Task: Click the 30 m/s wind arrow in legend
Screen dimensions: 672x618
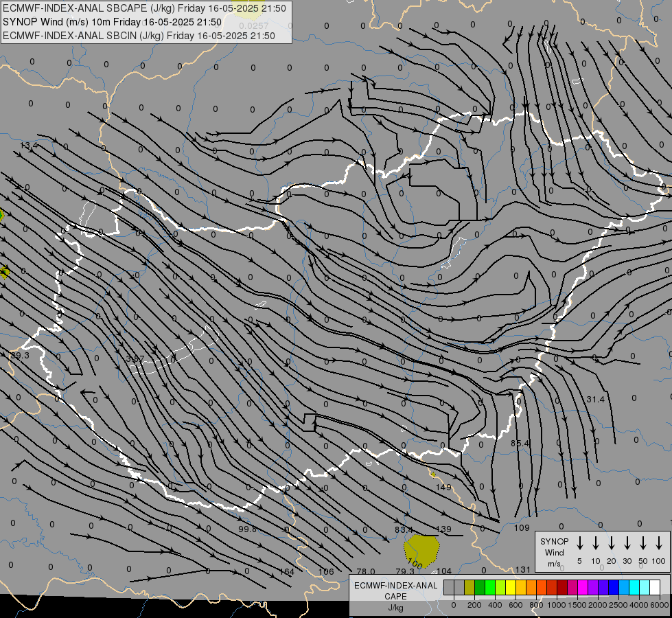Action: pyautogui.click(x=627, y=543)
